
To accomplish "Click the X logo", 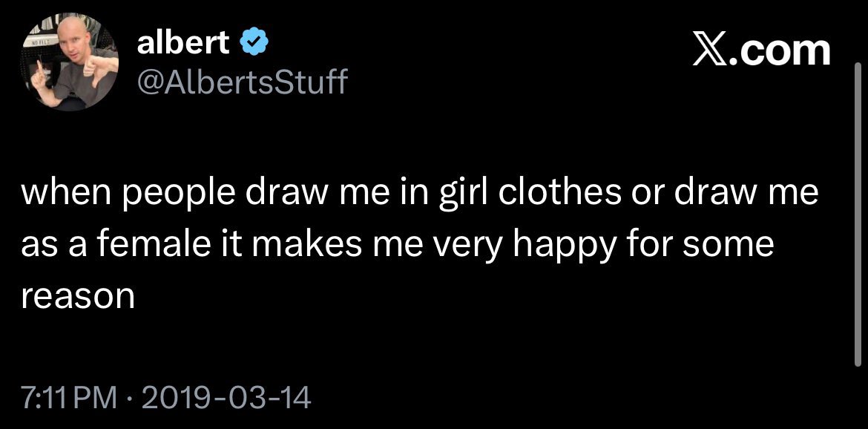I will [710, 50].
